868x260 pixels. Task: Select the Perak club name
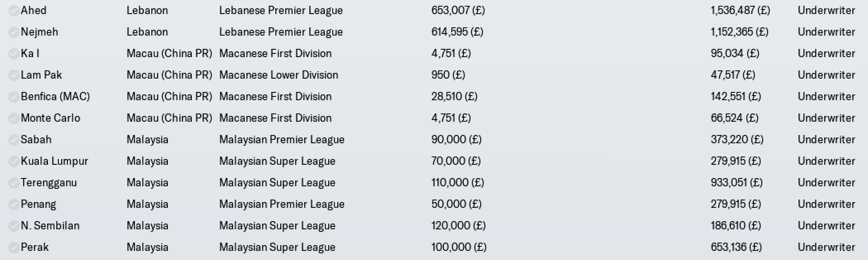[x=35, y=247]
